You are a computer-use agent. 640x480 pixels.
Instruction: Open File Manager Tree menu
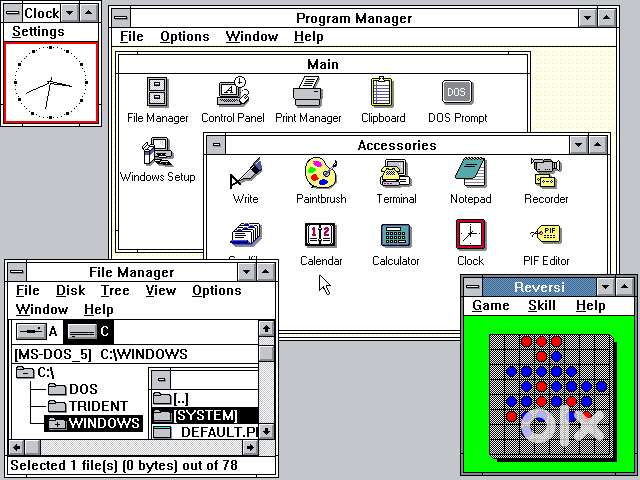[x=115, y=290]
